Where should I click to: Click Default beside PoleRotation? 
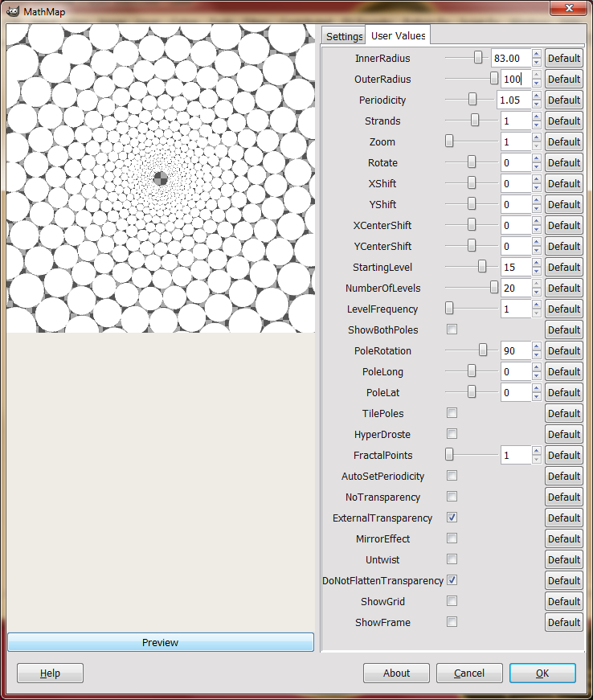click(x=563, y=350)
